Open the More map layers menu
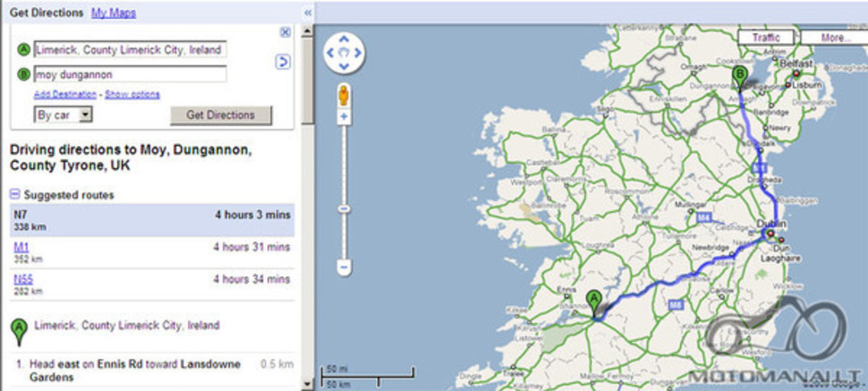 (x=835, y=38)
